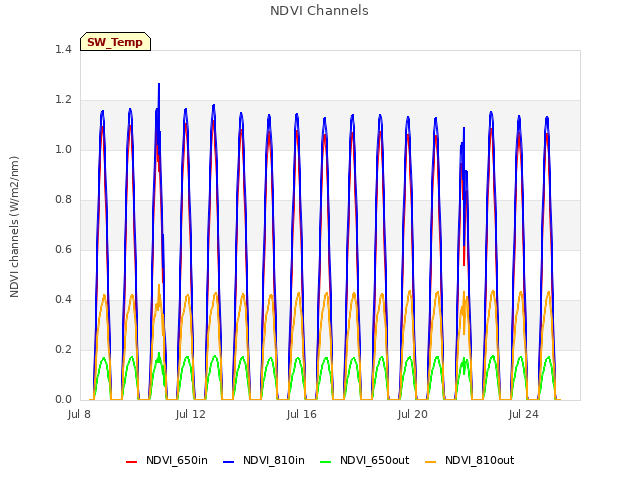Click the 1.0 y-axis tick label
This screenshot has height=480, width=640.
coord(63,149)
